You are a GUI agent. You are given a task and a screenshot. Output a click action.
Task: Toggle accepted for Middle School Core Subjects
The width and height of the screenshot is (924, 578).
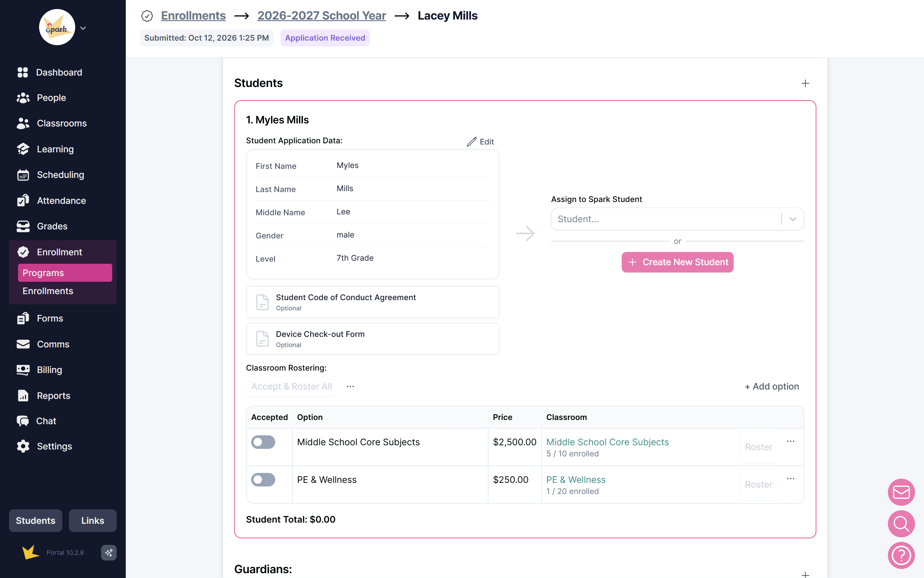point(263,442)
